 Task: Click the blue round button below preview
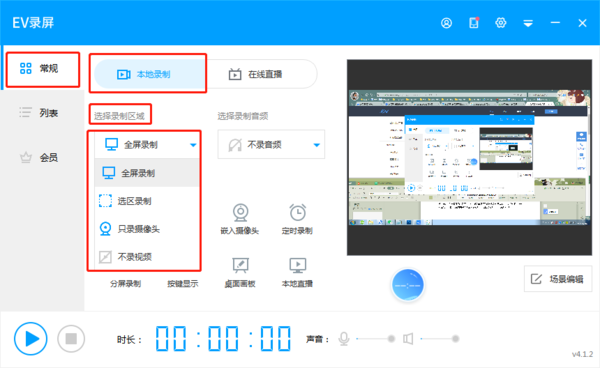click(408, 285)
